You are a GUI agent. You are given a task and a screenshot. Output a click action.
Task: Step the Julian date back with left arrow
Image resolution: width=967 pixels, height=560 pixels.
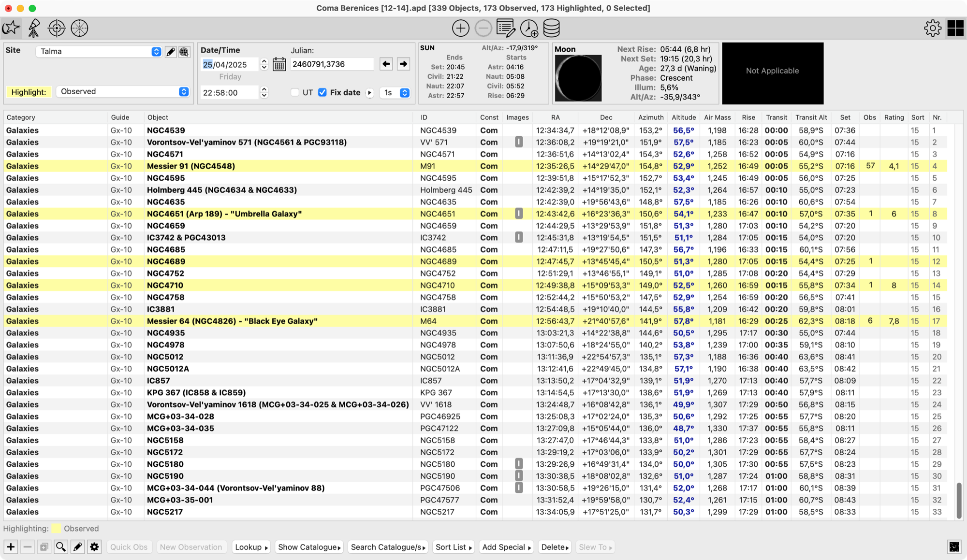click(386, 64)
